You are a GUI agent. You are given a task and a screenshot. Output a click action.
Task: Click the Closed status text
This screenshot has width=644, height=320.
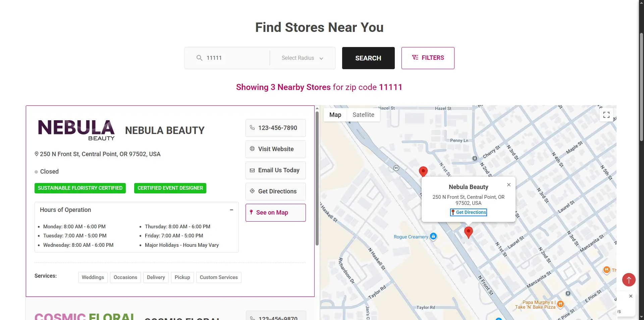tap(49, 172)
